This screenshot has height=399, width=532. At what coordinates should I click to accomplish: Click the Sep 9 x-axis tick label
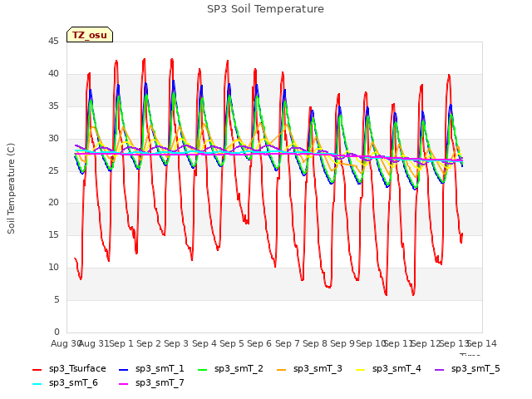point(342,343)
